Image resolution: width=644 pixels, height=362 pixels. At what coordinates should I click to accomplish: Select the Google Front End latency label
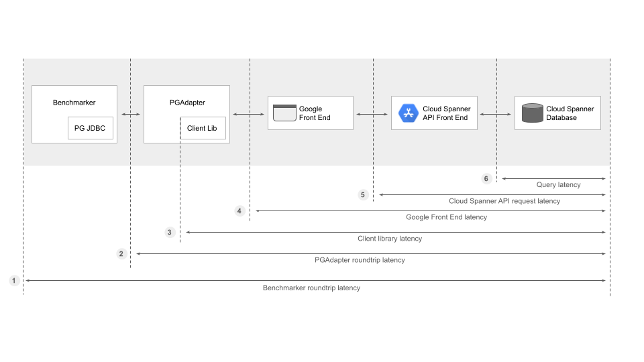coord(447,217)
